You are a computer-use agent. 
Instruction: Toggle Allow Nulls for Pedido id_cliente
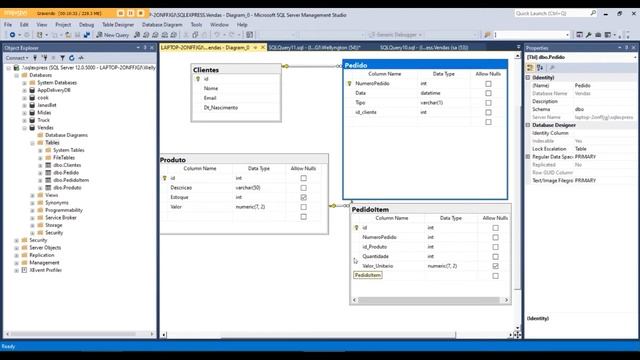pos(488,112)
